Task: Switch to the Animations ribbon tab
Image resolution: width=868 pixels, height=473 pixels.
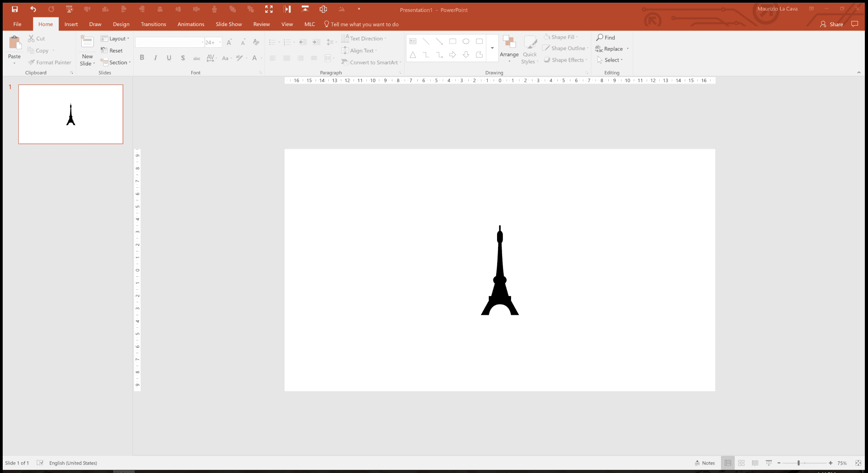Action: [190, 24]
